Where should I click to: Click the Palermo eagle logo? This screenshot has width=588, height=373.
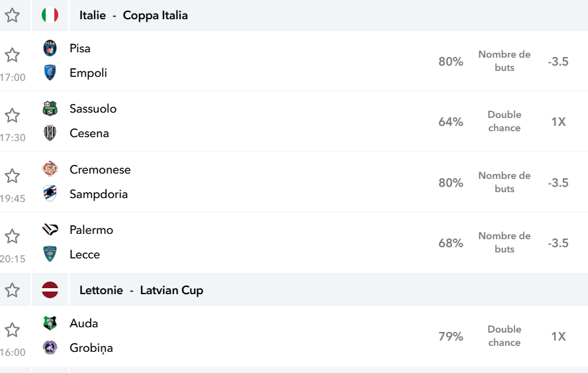coord(50,229)
